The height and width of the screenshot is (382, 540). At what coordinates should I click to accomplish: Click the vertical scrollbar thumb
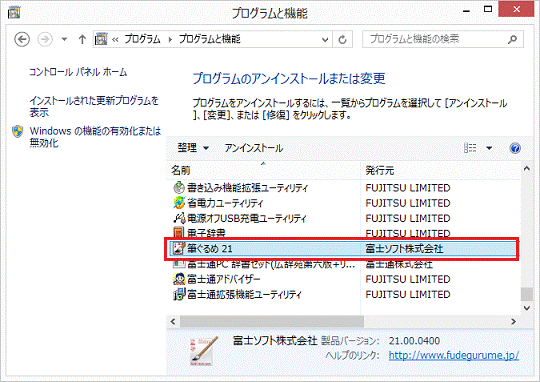527,294
